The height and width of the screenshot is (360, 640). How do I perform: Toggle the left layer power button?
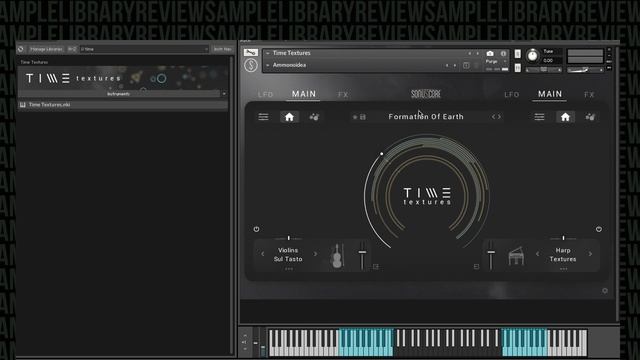pos(256,229)
